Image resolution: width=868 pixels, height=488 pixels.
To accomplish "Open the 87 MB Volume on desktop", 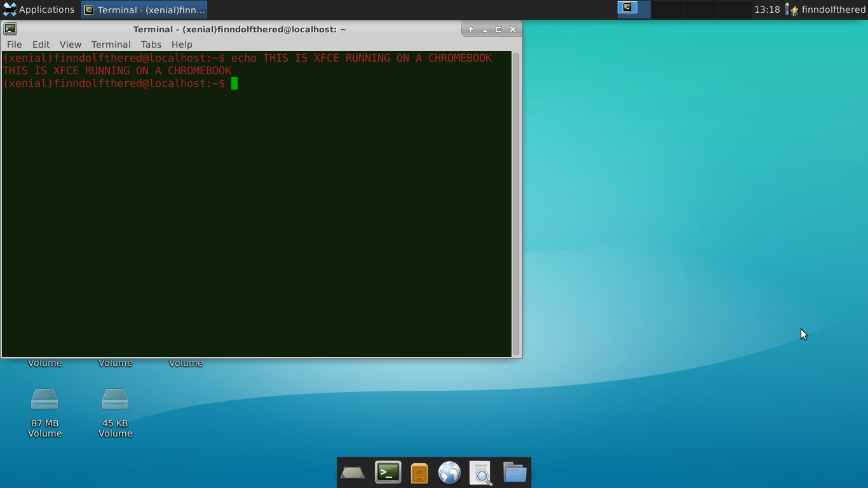I will click(x=44, y=398).
